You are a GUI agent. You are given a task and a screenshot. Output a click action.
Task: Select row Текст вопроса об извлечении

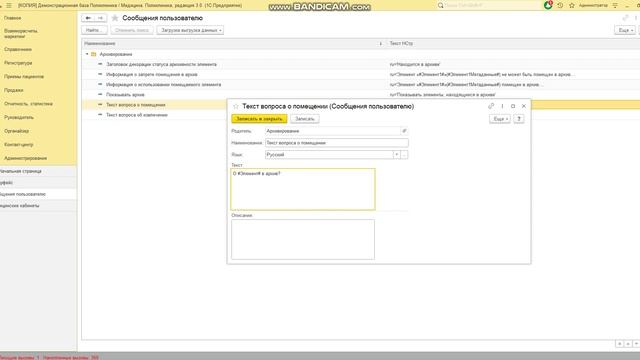[154, 115]
